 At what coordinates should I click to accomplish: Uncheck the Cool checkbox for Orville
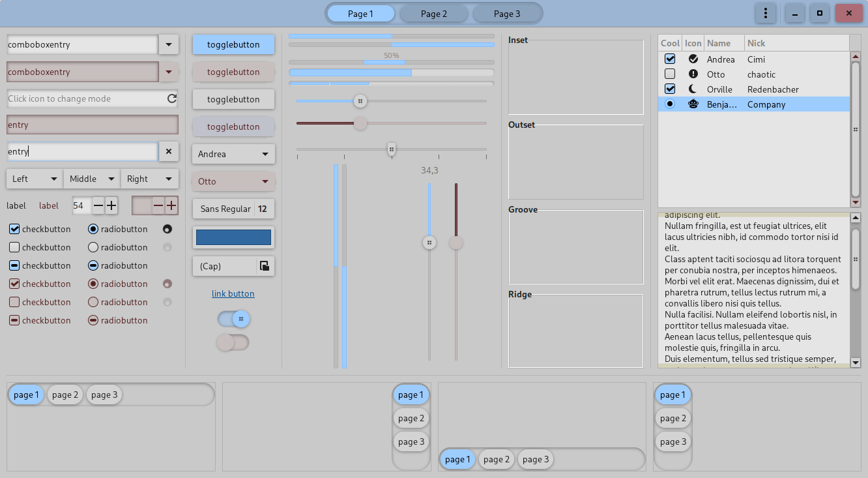coord(670,89)
